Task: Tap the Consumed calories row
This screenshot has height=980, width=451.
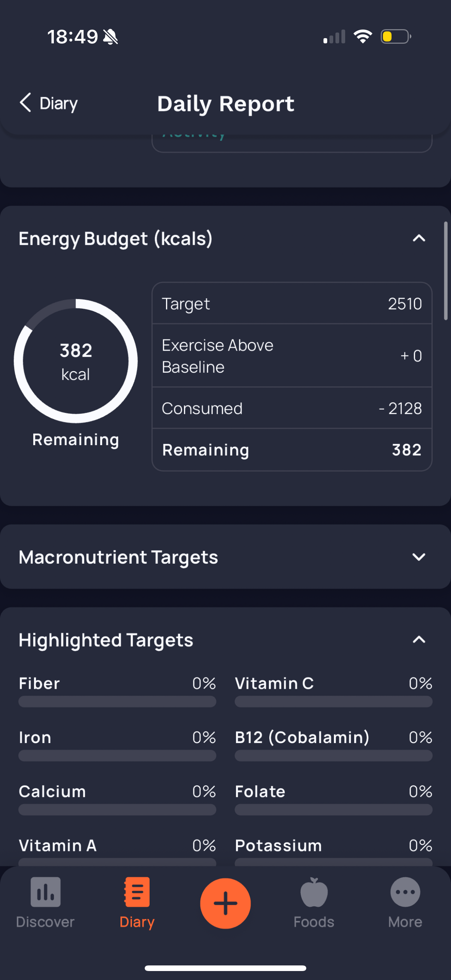Action: coord(292,408)
